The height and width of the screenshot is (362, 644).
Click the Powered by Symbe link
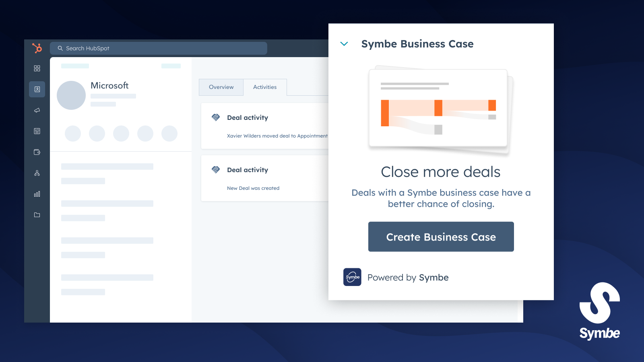(408, 277)
